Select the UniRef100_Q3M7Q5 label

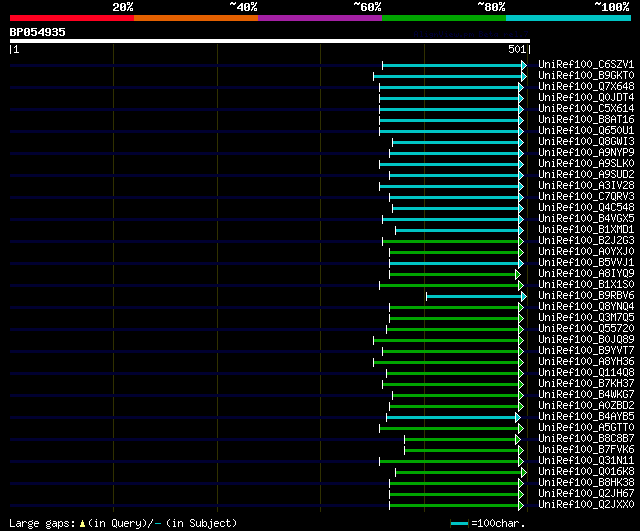coord(586,318)
